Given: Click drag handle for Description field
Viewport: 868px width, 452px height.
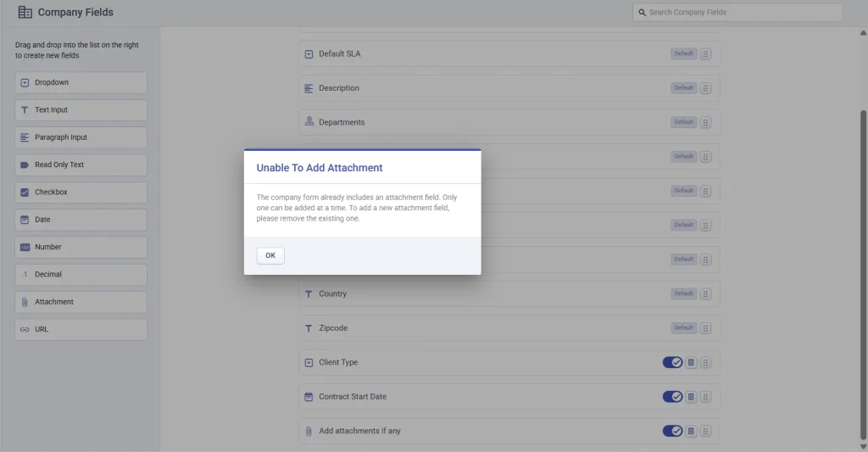Looking at the screenshot, I should click(x=706, y=88).
